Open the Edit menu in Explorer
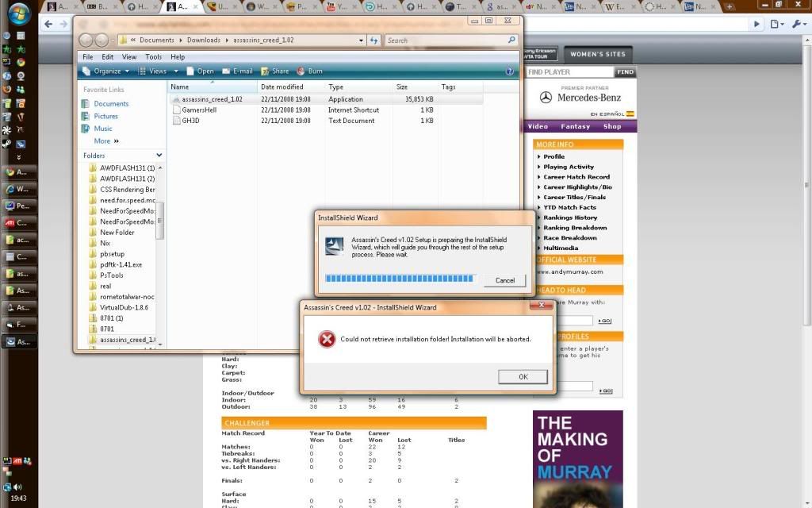 pos(107,57)
